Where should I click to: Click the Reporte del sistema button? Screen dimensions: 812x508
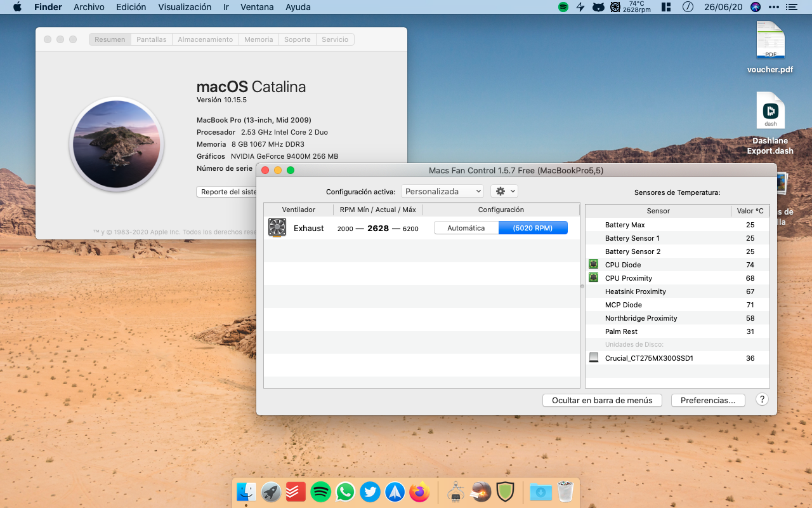click(x=227, y=192)
